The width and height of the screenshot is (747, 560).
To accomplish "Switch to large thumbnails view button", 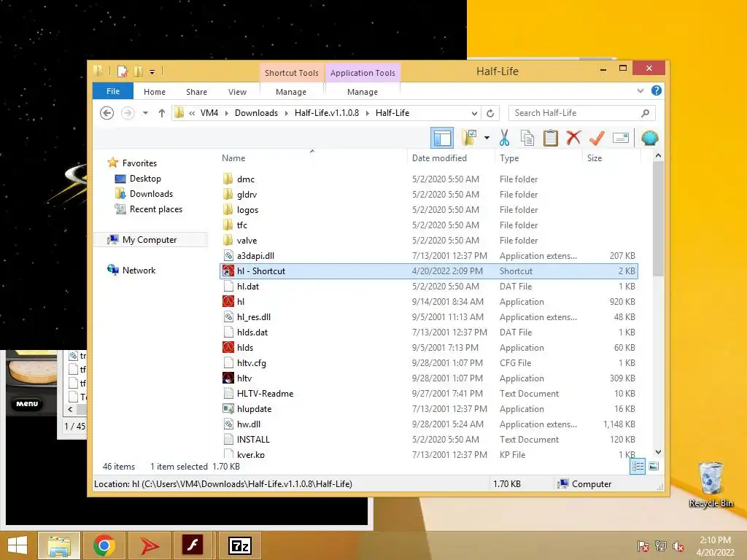I will (x=654, y=466).
